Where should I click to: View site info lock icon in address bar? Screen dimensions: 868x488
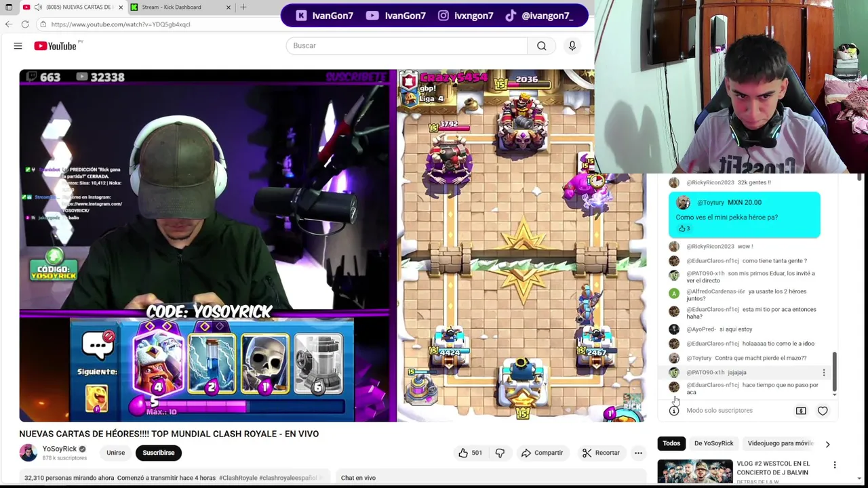[x=43, y=24]
